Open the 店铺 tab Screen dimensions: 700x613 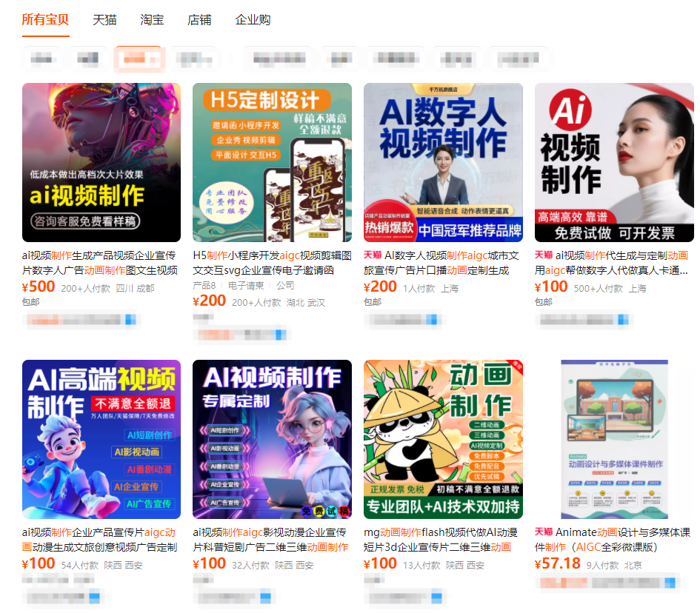click(199, 20)
